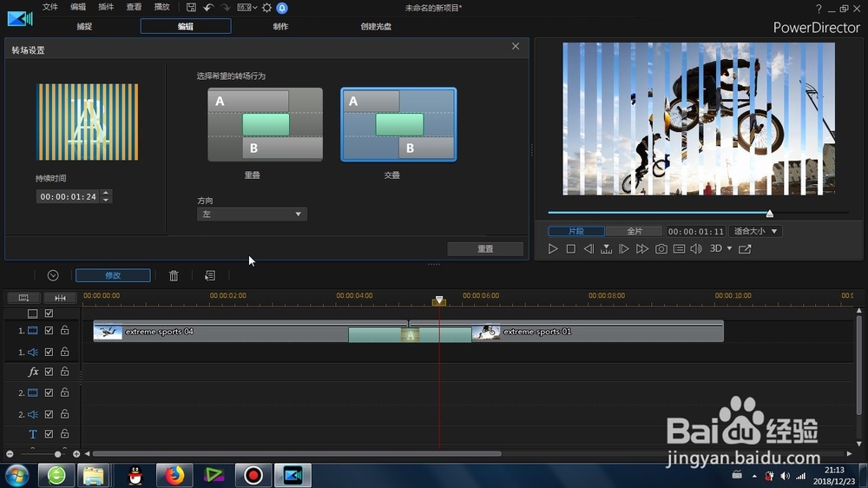The width and height of the screenshot is (868, 488).
Task: Click the timeline playhead marker
Action: pyautogui.click(x=439, y=300)
